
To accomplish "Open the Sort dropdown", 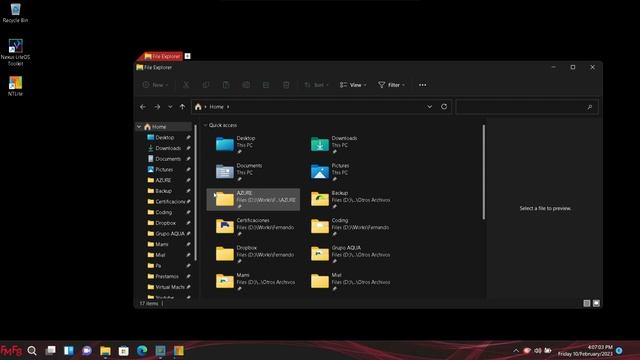I will [316, 85].
